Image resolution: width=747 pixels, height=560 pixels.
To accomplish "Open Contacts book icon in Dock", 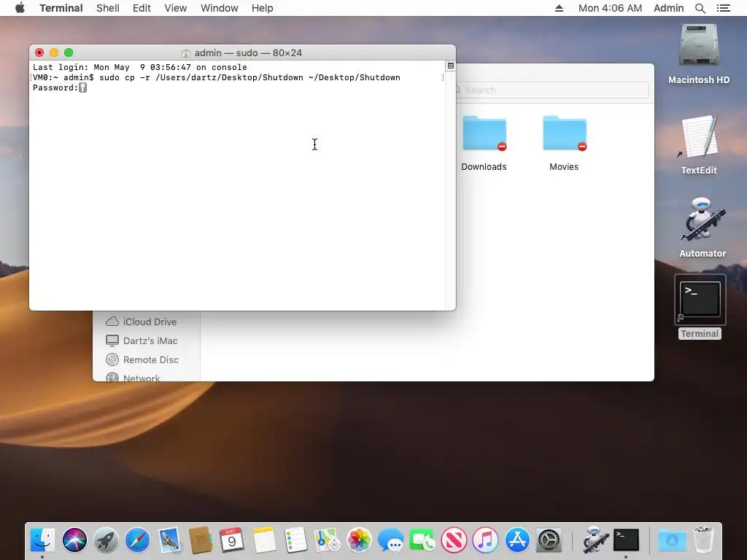I will pyautogui.click(x=201, y=540).
